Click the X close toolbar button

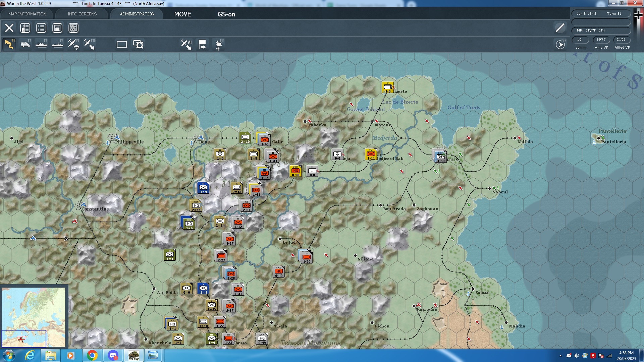(x=9, y=28)
